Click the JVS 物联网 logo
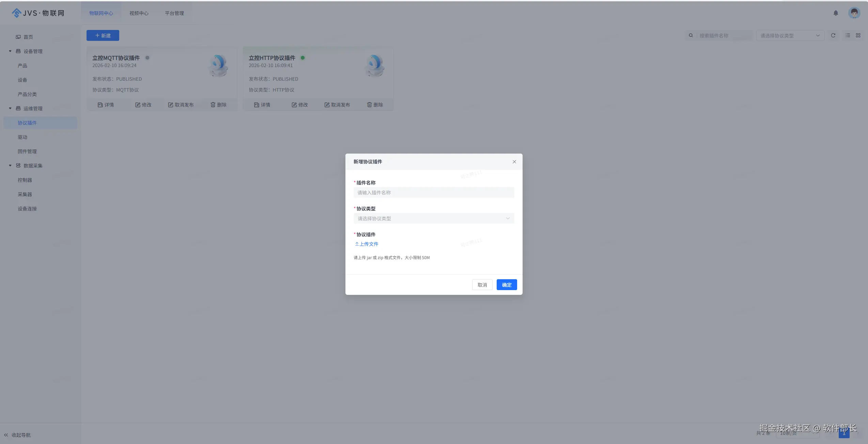 click(38, 13)
